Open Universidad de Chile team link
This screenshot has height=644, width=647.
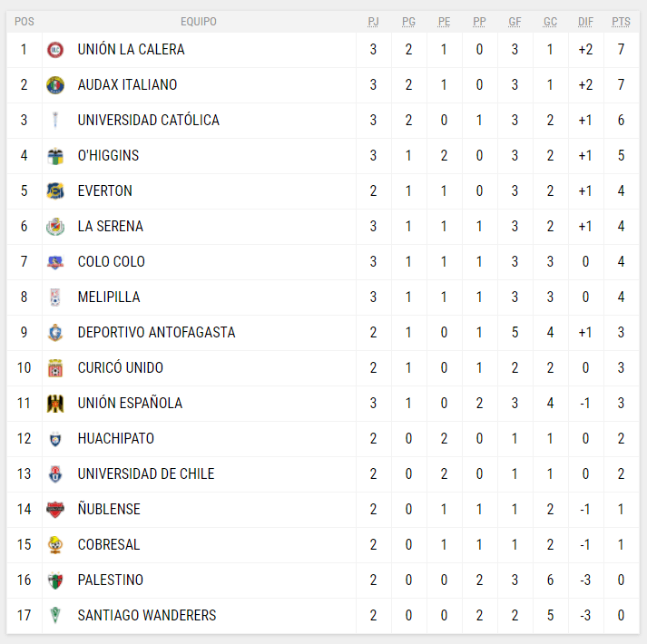[x=146, y=474]
